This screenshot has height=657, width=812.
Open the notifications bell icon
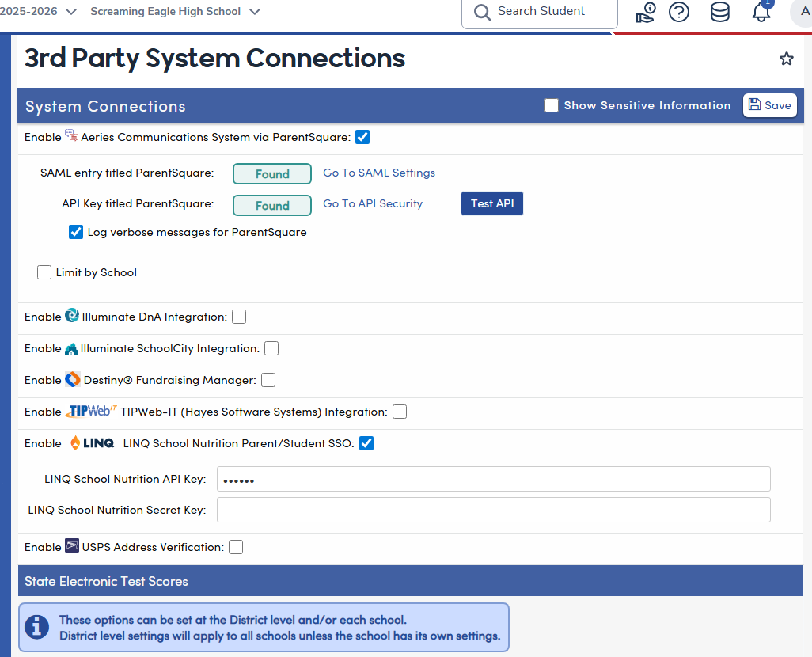[x=761, y=11]
